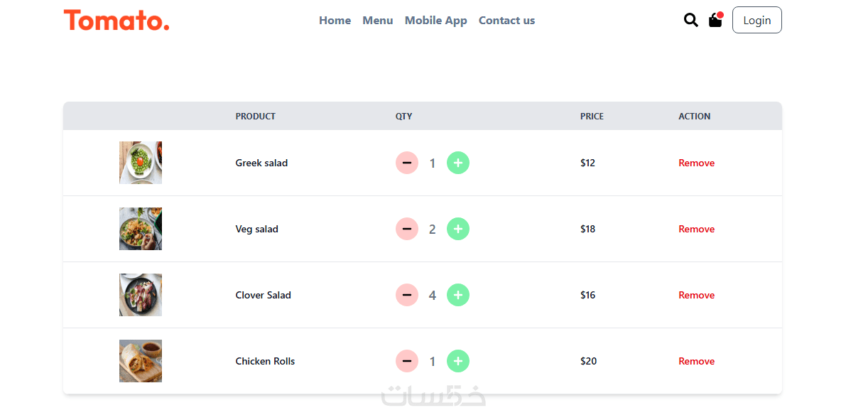Open the Contact us link
The height and width of the screenshot is (415, 868).
pyautogui.click(x=506, y=21)
